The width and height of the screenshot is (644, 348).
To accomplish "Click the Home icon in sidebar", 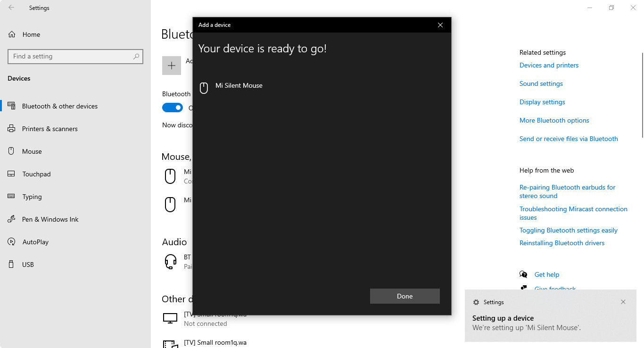I will (12, 34).
